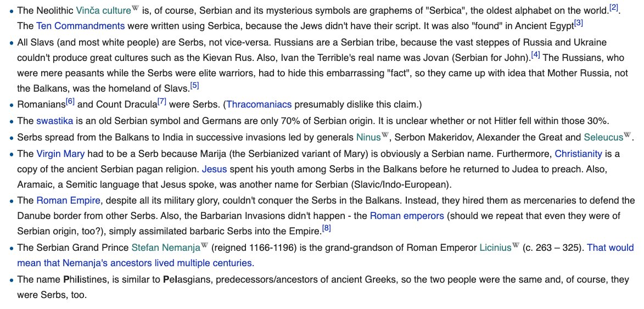This screenshot has width=644, height=309.
Task: Click Wikipedia icon after Seleucus
Action: (628, 135)
